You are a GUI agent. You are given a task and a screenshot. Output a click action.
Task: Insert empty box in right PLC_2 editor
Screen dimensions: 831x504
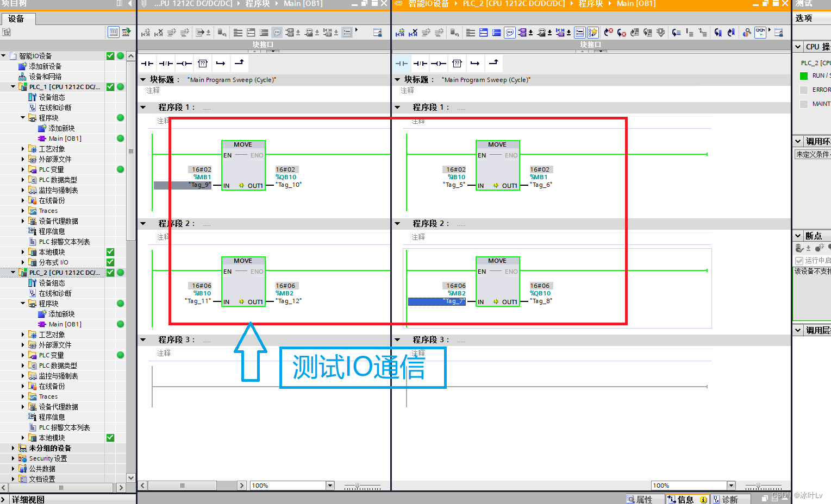click(457, 64)
